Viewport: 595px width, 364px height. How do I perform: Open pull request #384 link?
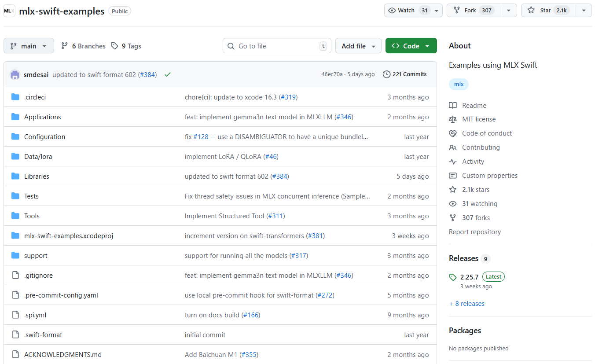coord(148,74)
